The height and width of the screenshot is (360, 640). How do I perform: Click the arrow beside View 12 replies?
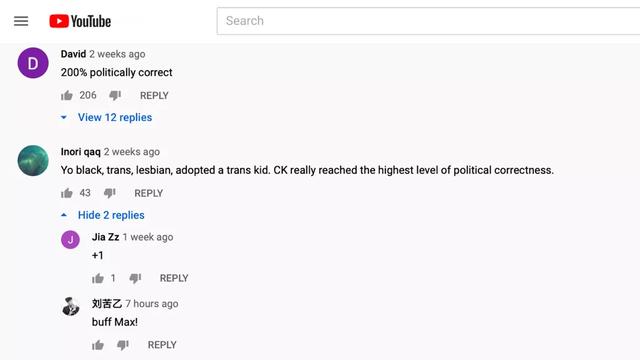pos(64,118)
